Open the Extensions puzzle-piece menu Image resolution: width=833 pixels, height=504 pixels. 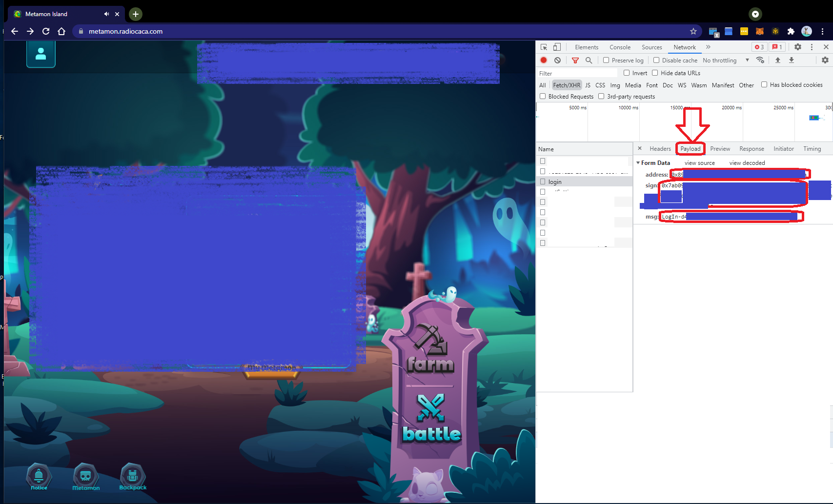coord(791,31)
